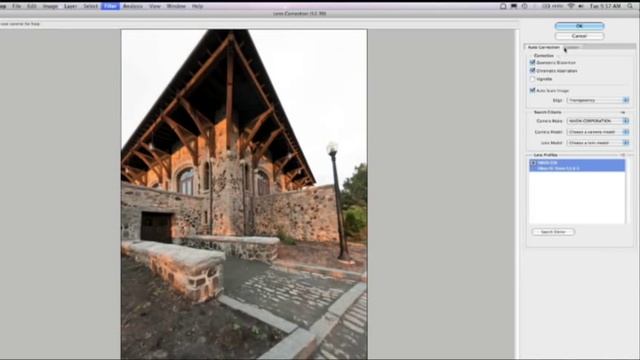640x360 pixels.
Task: Expand the lens profile disclosure triangle
Action: pos(533,163)
